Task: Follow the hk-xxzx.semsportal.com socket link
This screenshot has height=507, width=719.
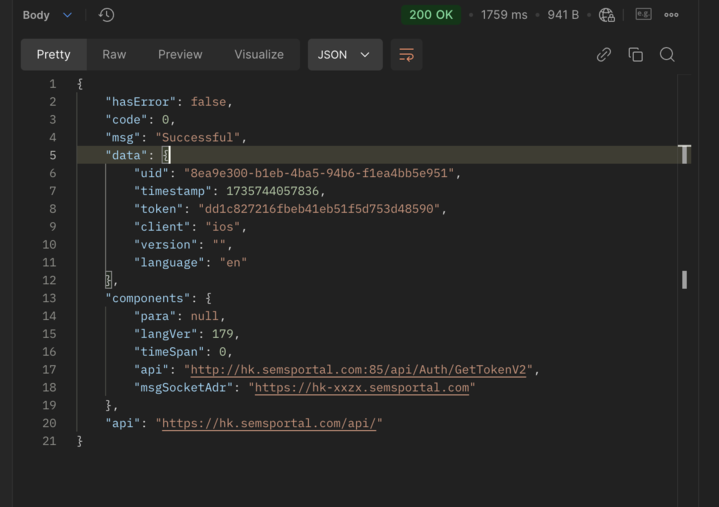Action: tap(361, 388)
